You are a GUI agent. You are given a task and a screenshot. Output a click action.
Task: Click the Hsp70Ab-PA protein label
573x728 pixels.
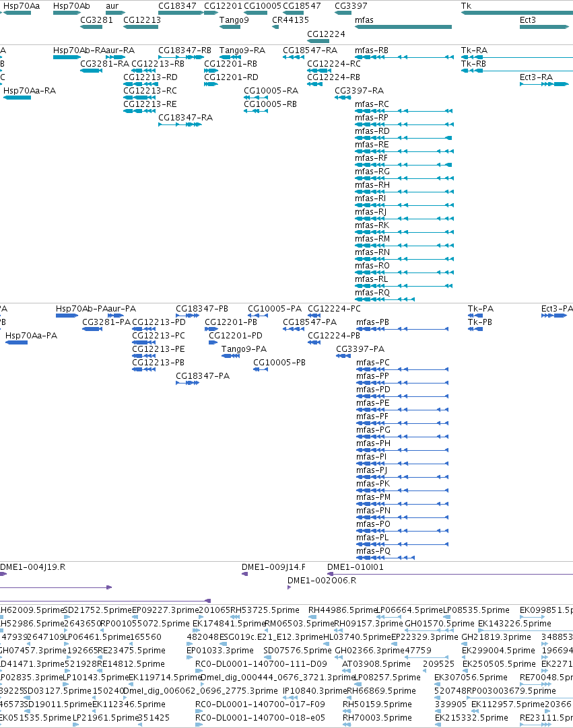pyautogui.click(x=81, y=309)
